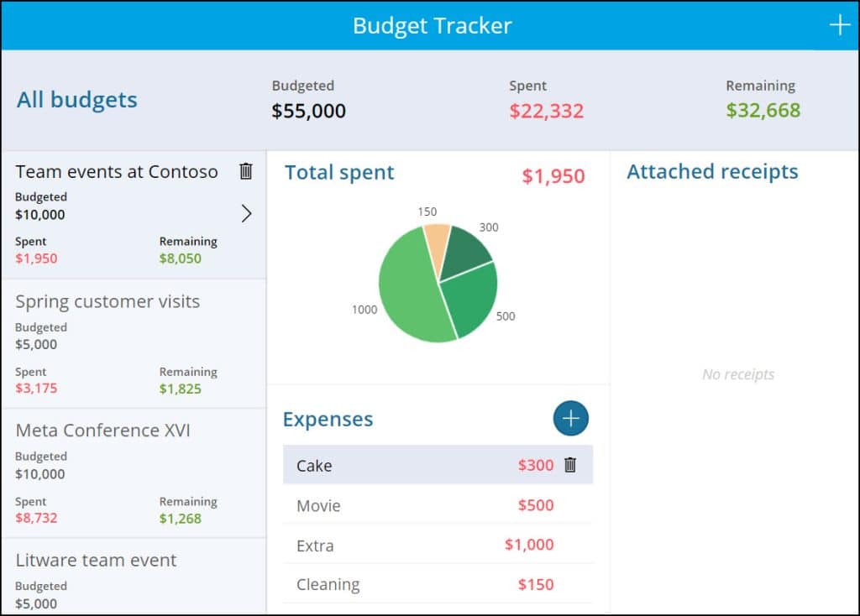
Task: Click the $500 Movie amount
Action: tap(536, 504)
